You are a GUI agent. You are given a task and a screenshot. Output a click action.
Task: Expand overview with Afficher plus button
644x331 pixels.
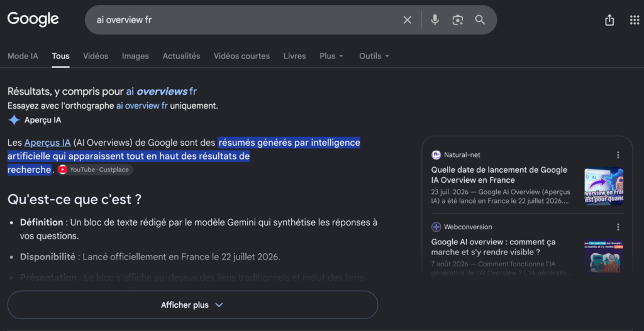tap(192, 305)
